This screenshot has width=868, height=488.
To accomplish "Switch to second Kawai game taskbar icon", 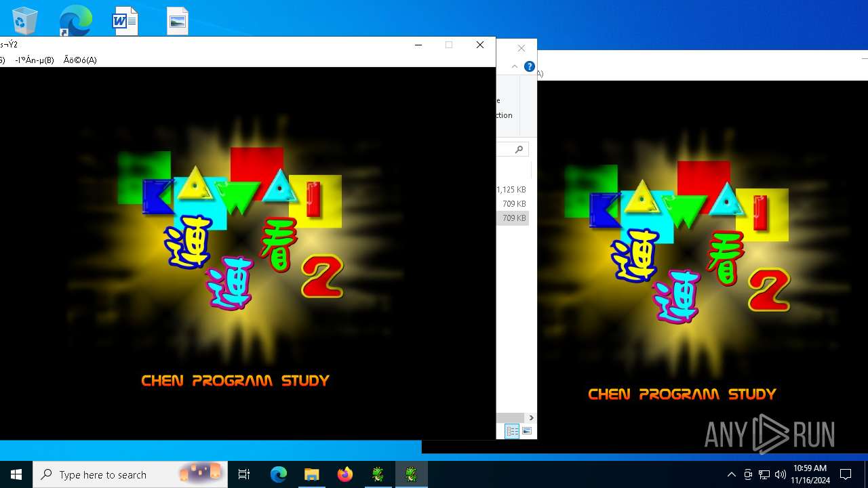I will tap(411, 474).
